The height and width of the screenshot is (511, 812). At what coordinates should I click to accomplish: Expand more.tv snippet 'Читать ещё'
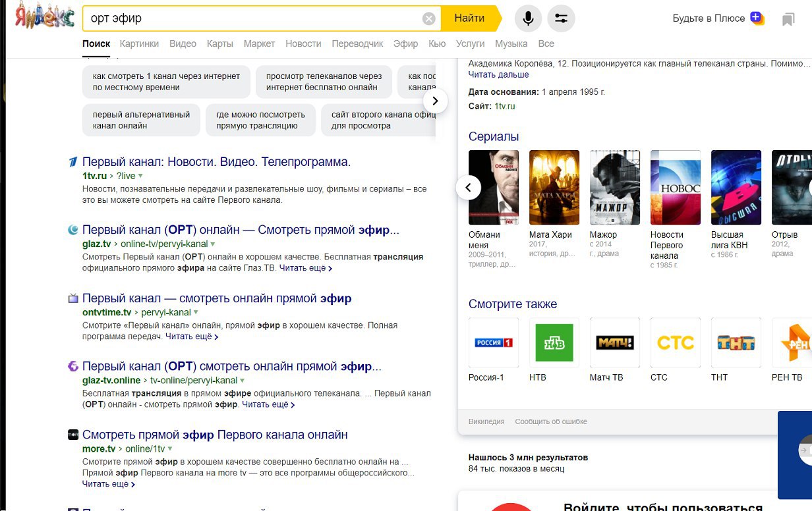[x=109, y=484]
